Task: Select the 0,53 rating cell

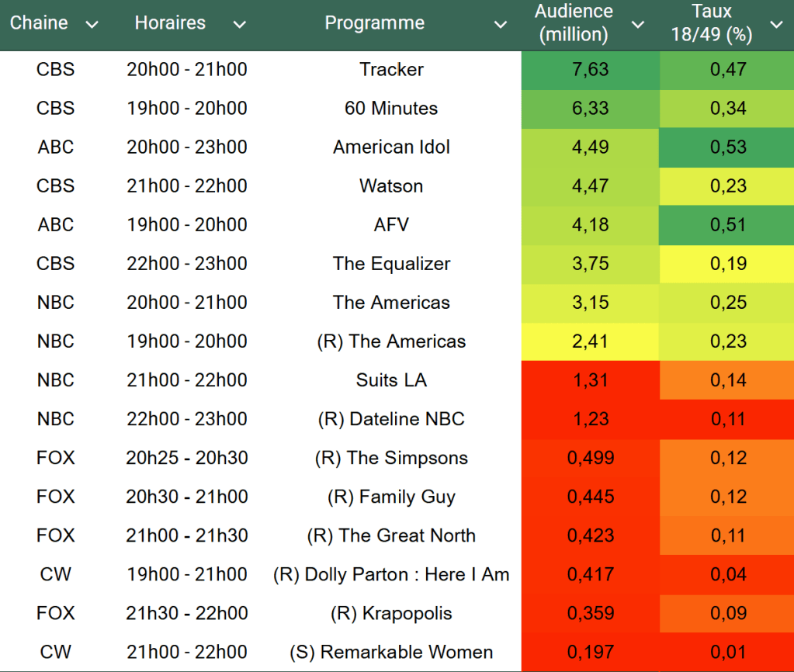Action: pos(727,147)
